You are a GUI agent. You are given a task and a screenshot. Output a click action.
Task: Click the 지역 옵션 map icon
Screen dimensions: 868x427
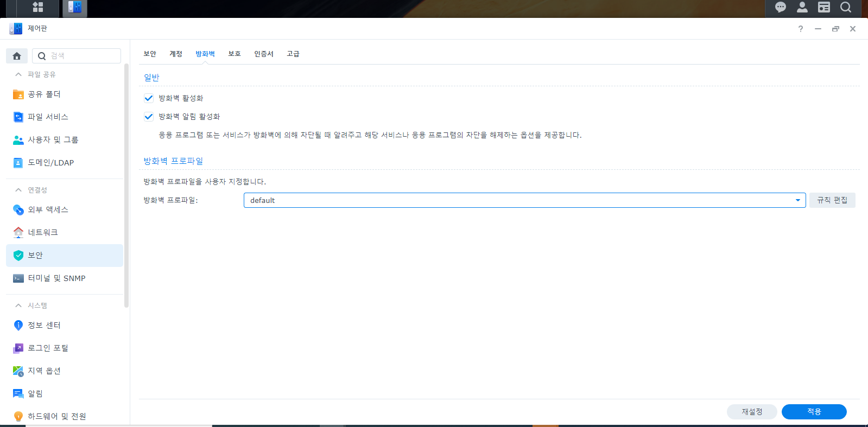pos(18,371)
